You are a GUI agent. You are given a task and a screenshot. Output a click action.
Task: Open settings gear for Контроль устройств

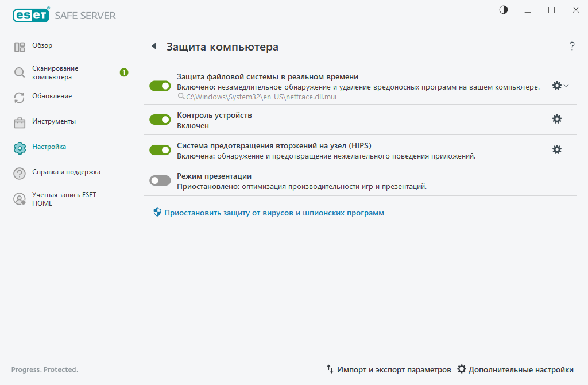click(556, 119)
